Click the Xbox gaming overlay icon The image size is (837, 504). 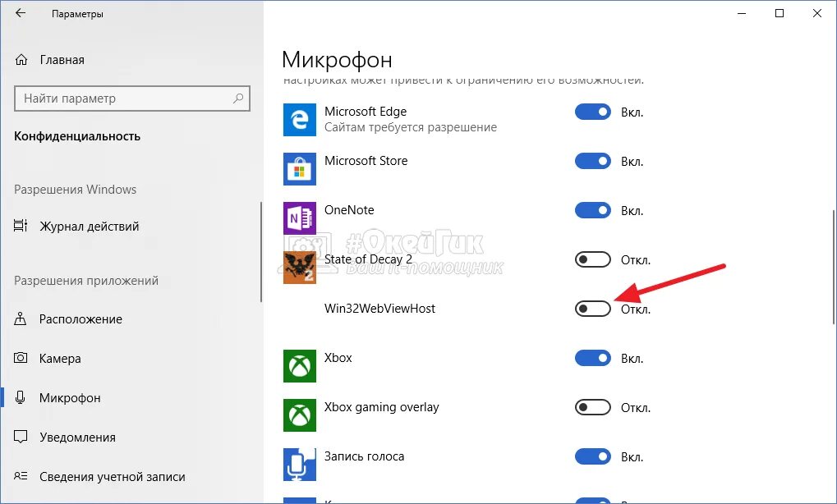[x=300, y=415]
